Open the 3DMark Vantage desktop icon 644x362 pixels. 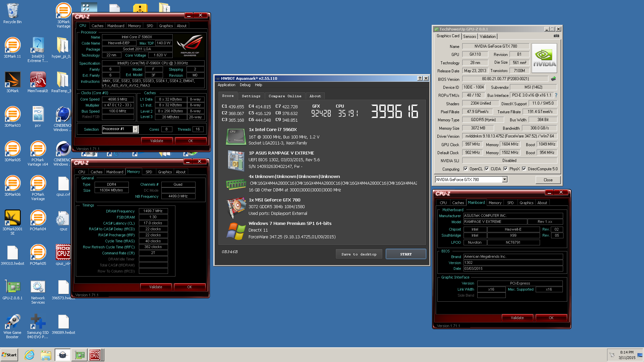[63, 15]
